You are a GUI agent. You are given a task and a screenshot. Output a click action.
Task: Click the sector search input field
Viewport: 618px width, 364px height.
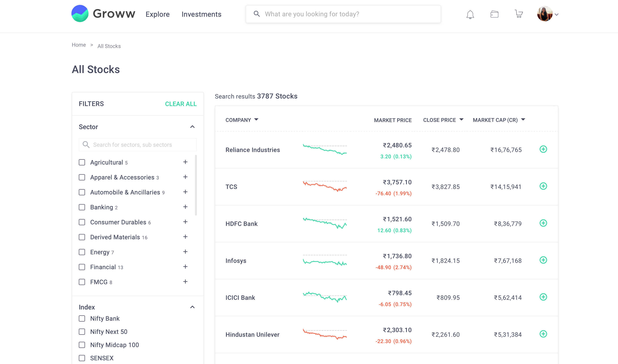click(138, 145)
